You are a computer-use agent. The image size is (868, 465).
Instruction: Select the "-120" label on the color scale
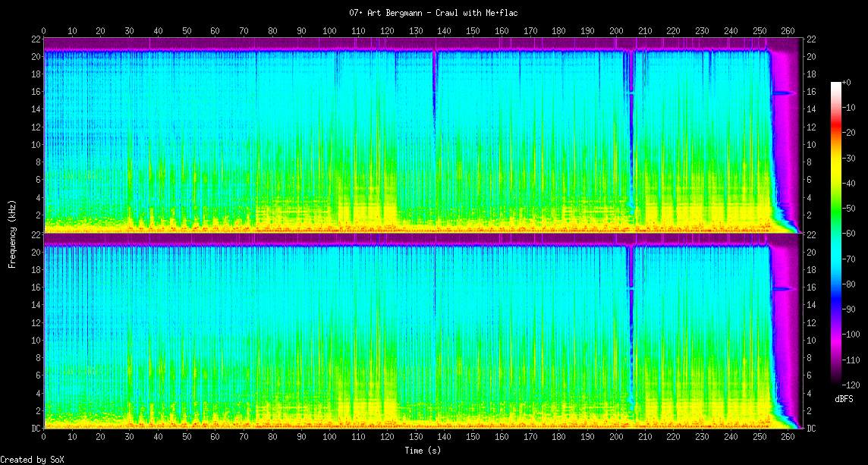point(852,385)
